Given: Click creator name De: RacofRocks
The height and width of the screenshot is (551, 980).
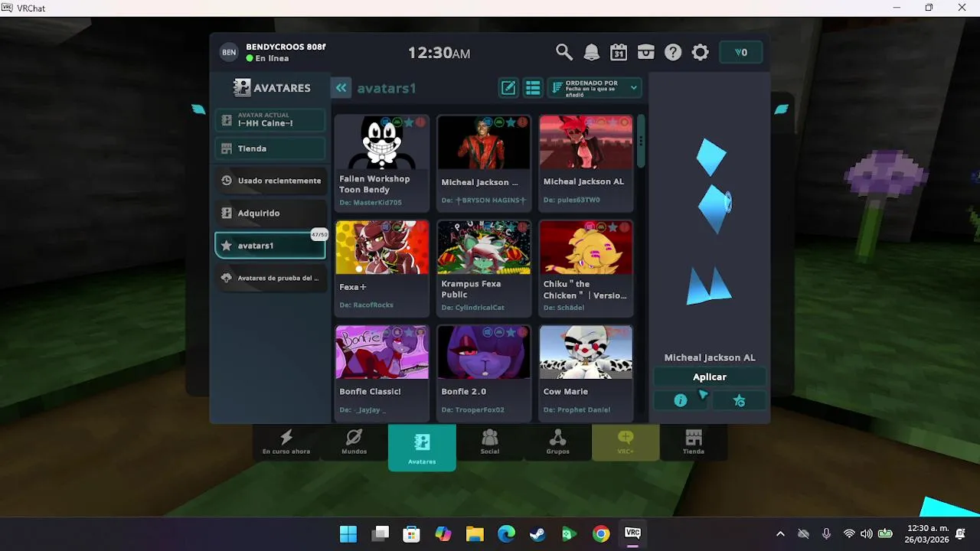Looking at the screenshot, I should [x=367, y=305].
